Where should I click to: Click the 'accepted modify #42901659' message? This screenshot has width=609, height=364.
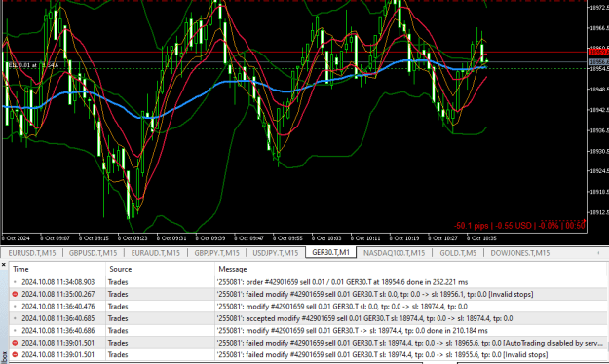click(364, 318)
